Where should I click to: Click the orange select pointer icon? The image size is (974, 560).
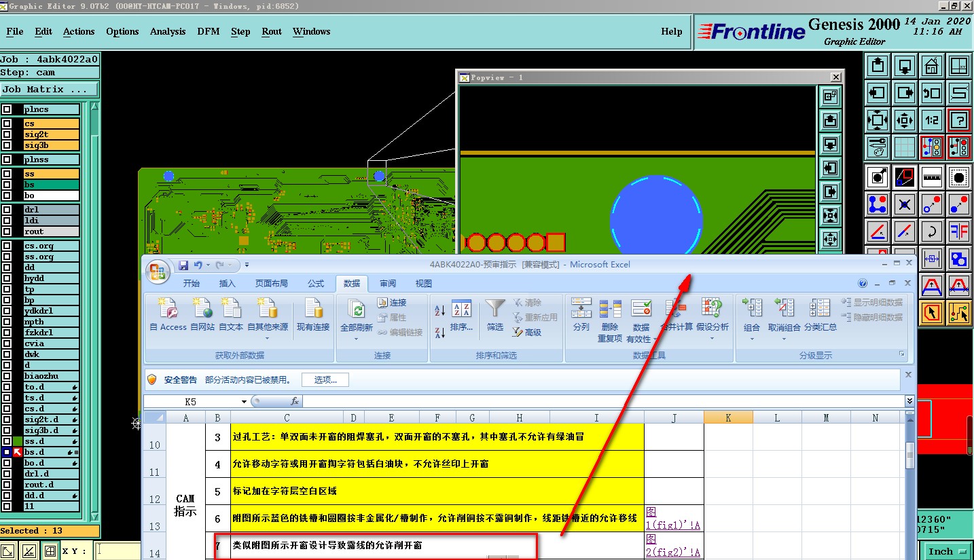tap(931, 313)
